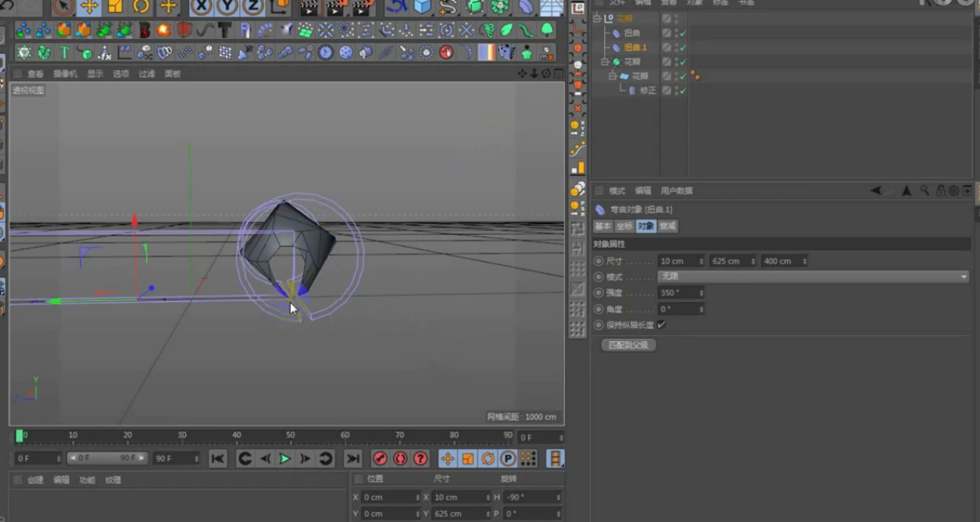Screen dimensions: 980x522
Task: Switch to the 基本 tab
Action: point(603,226)
